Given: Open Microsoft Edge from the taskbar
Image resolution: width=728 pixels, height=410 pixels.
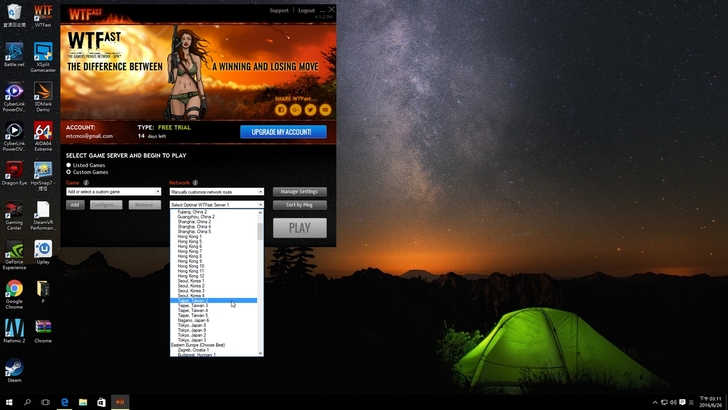Looking at the screenshot, I should point(65,402).
